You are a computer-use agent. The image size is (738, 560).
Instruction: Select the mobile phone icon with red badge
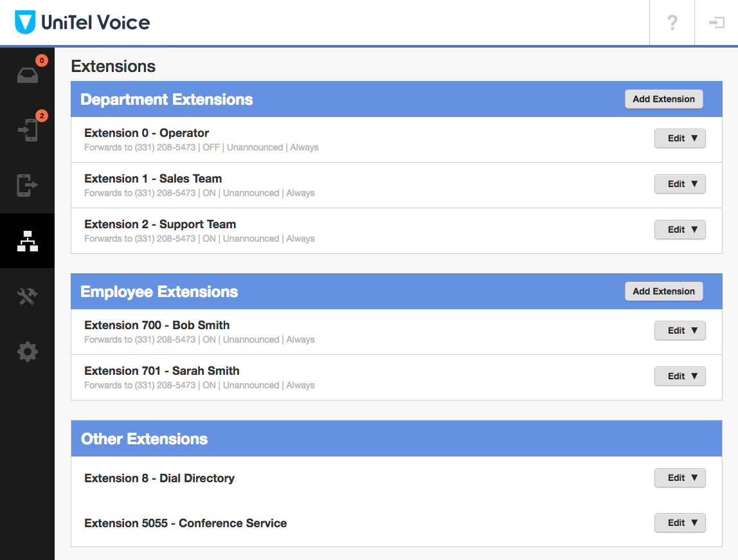(27, 129)
